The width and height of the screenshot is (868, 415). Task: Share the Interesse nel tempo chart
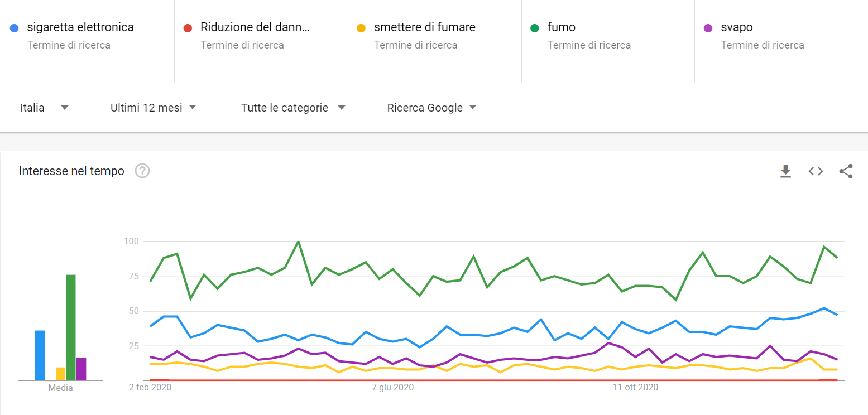pos(846,171)
